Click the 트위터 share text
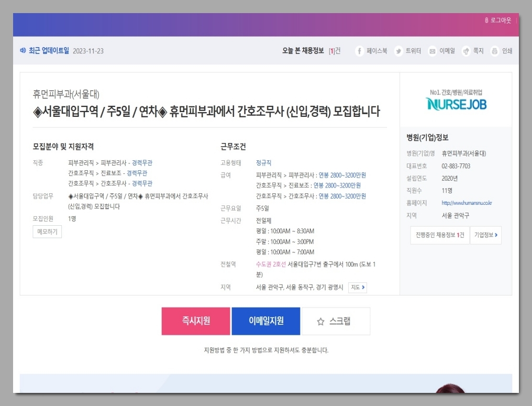 tap(413, 51)
